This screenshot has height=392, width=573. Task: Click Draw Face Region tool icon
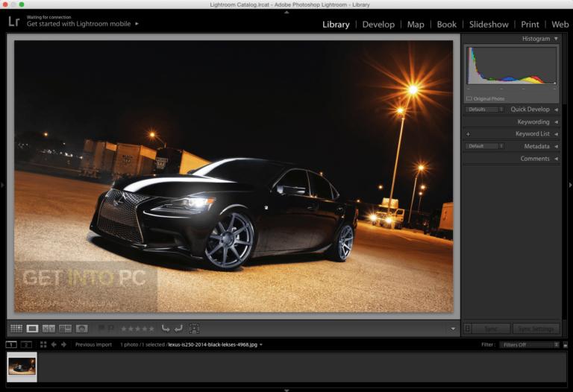[194, 329]
